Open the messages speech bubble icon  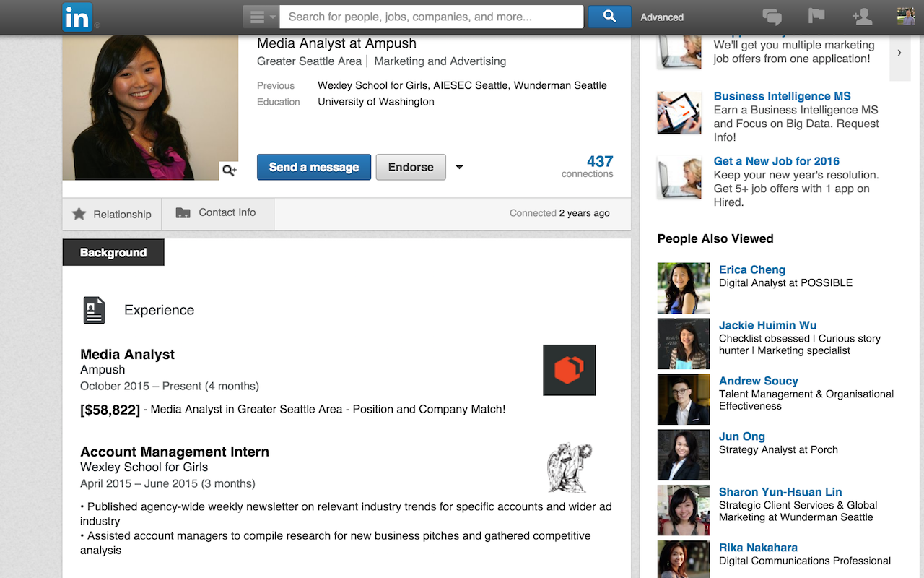click(x=772, y=17)
